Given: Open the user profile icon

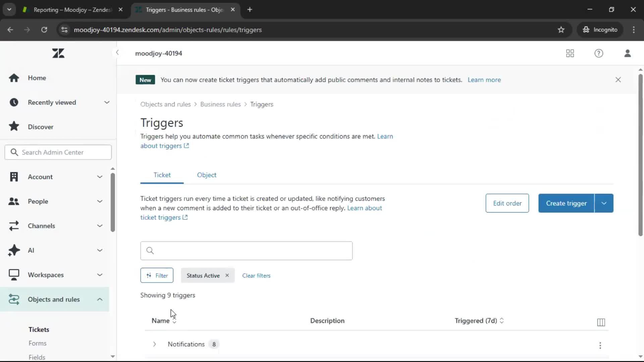Looking at the screenshot, I should (x=628, y=53).
